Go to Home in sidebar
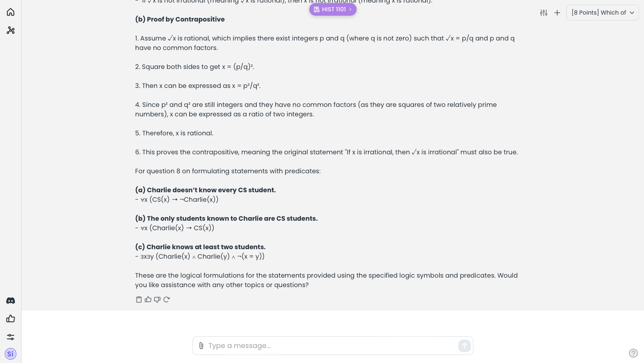This screenshot has height=363, width=644. tap(11, 12)
